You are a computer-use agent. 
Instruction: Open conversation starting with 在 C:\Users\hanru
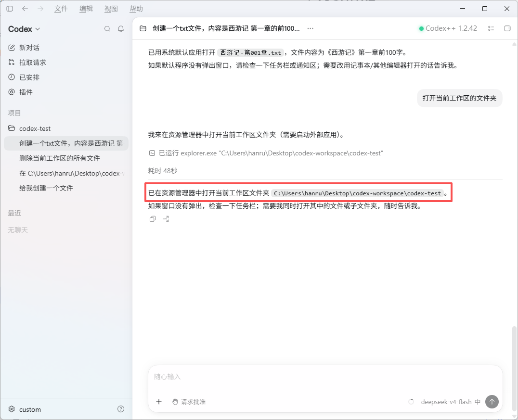click(66, 173)
